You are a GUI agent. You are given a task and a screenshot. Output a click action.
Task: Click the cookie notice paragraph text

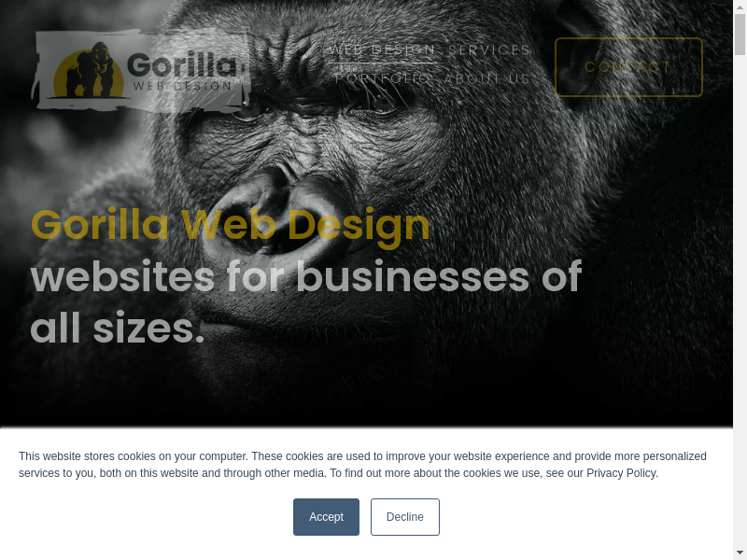362,464
